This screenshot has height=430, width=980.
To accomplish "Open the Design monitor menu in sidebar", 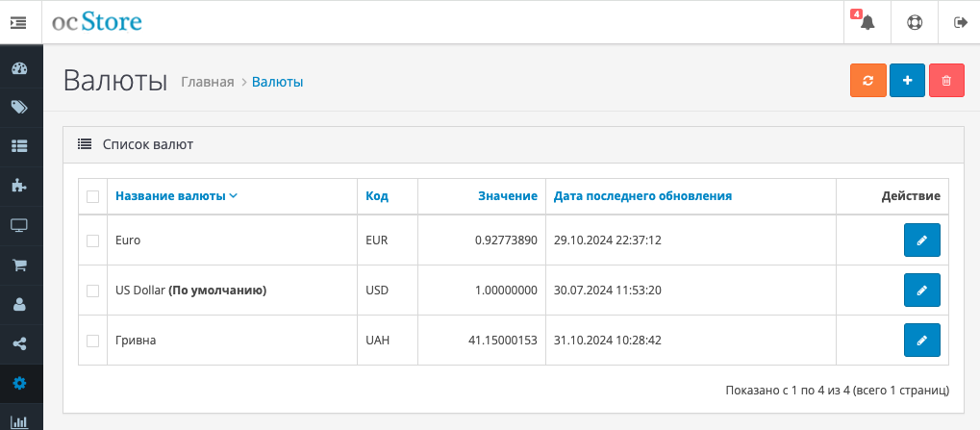I will [x=20, y=226].
